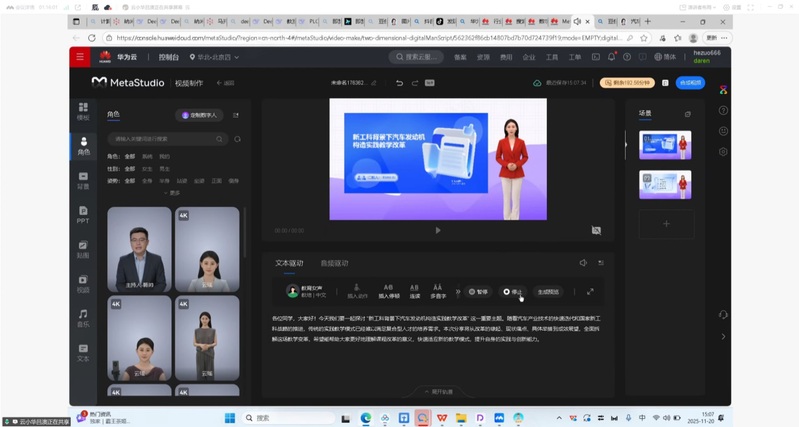Switch to the 音频驱动 tab
799x427 pixels.
pyautogui.click(x=334, y=263)
